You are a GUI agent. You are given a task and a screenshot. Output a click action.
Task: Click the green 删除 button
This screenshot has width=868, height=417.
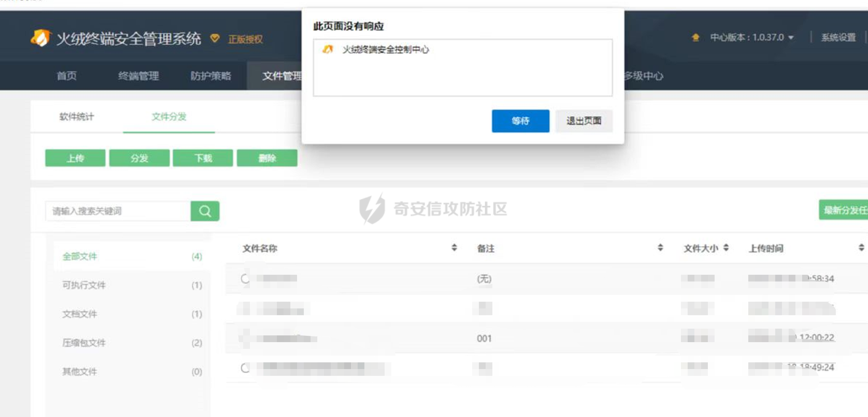click(267, 158)
